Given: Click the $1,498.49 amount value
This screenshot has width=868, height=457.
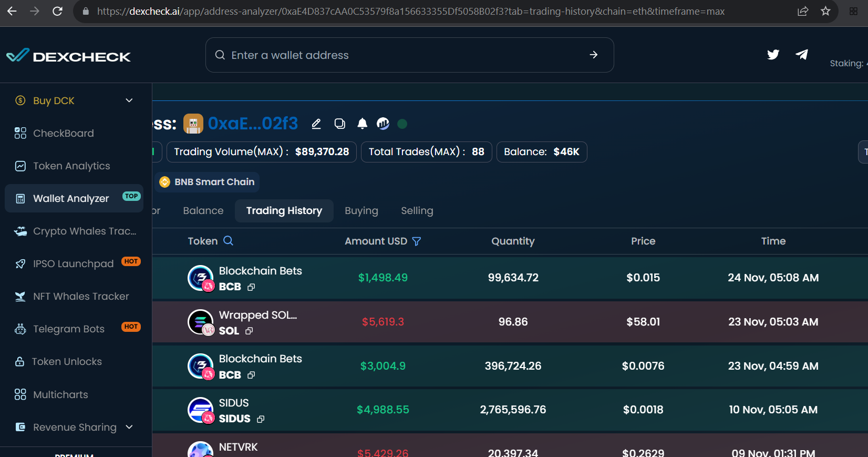Looking at the screenshot, I should [383, 278].
